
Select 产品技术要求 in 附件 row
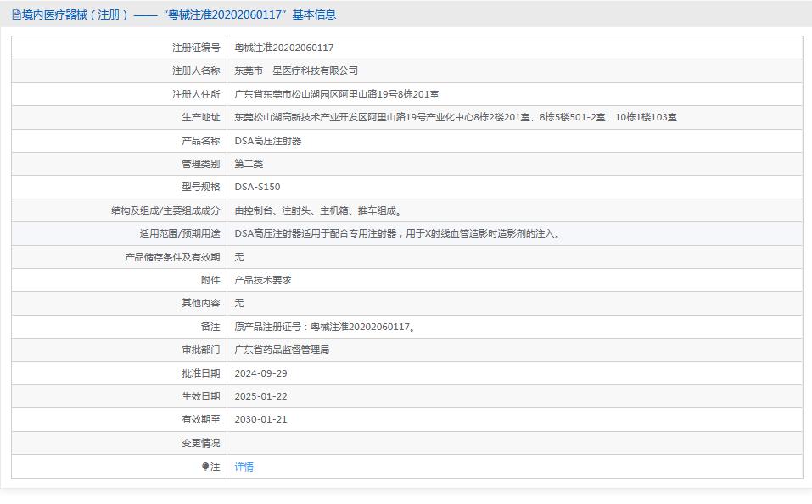[263, 280]
